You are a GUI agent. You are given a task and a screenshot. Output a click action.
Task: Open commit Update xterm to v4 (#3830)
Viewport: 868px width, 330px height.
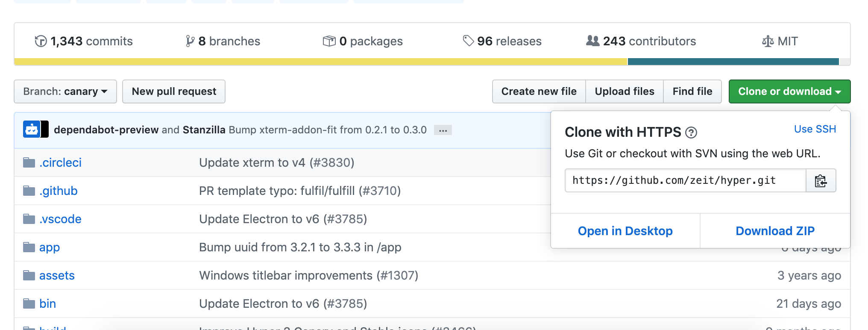(277, 162)
